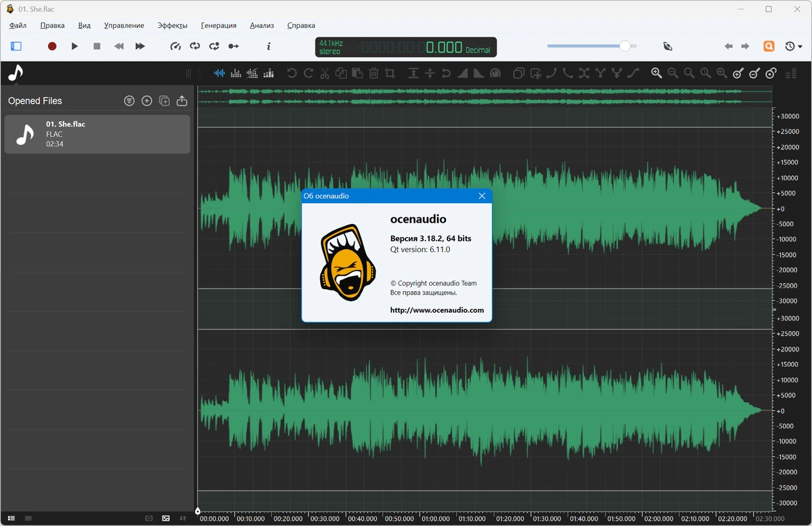Open the history clock dropdown

(793, 46)
